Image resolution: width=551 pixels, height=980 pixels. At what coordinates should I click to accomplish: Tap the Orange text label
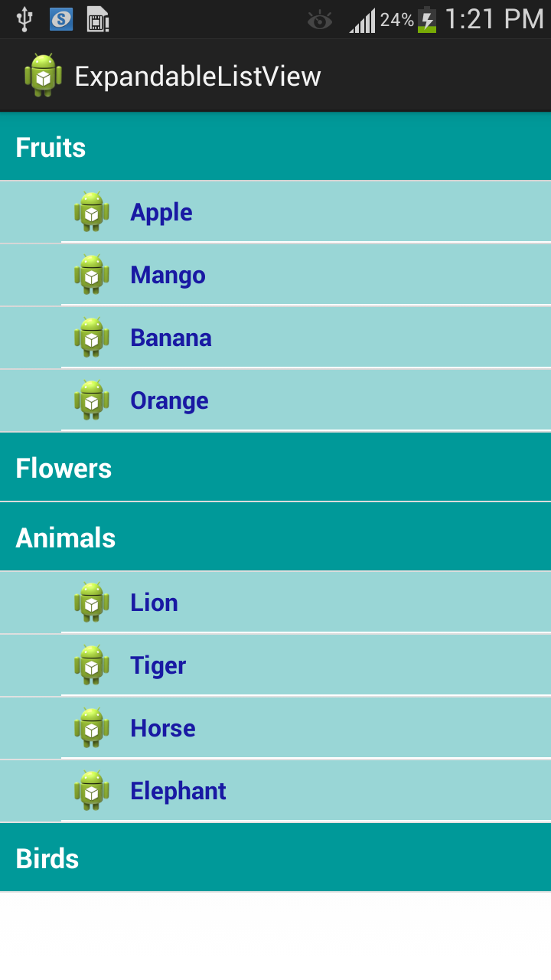[169, 400]
